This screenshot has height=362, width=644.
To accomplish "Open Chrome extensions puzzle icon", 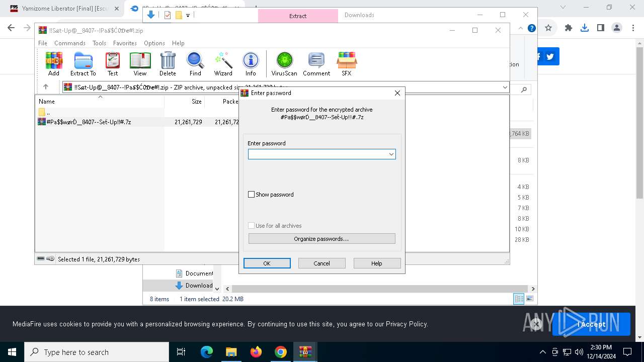I will pyautogui.click(x=569, y=28).
